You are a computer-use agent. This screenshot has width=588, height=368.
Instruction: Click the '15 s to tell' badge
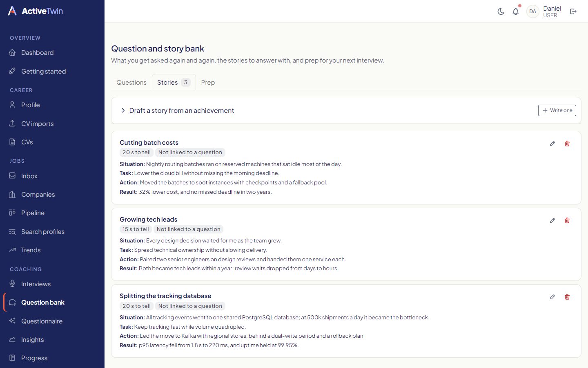pos(136,229)
